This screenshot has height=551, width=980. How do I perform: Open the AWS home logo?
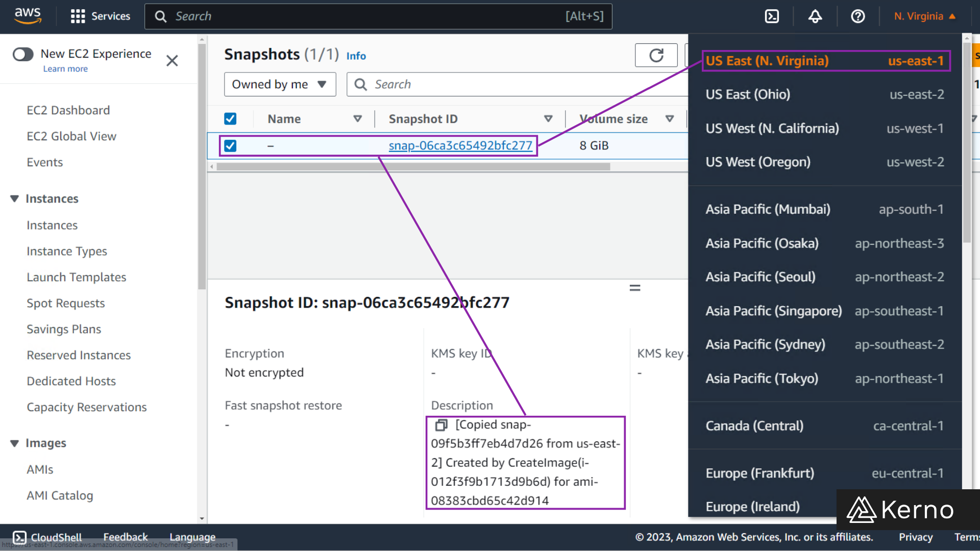click(28, 16)
